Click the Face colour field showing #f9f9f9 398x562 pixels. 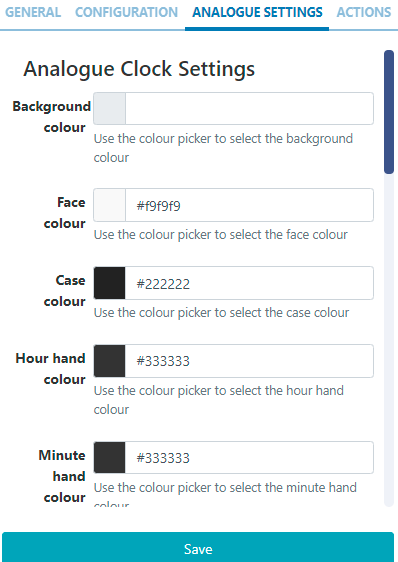[249, 205]
